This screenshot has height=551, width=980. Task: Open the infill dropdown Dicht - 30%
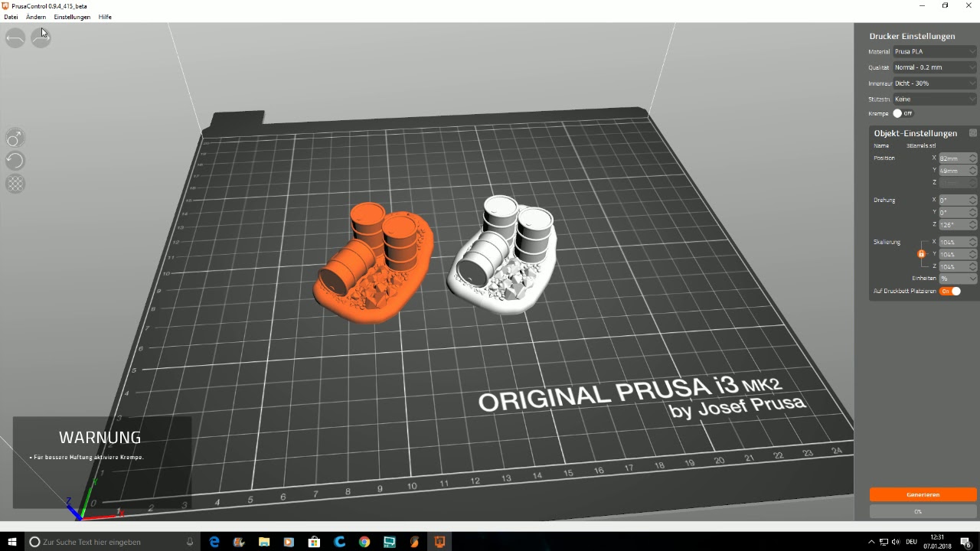click(935, 83)
